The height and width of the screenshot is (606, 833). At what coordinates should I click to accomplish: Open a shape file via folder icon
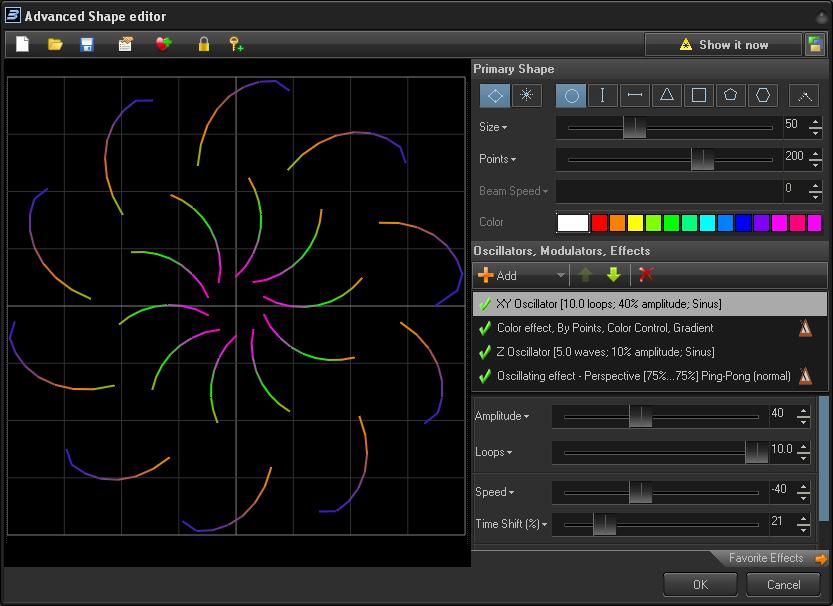(x=55, y=44)
